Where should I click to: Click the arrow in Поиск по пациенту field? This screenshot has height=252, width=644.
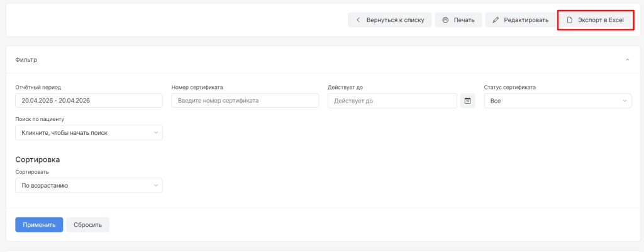click(155, 132)
